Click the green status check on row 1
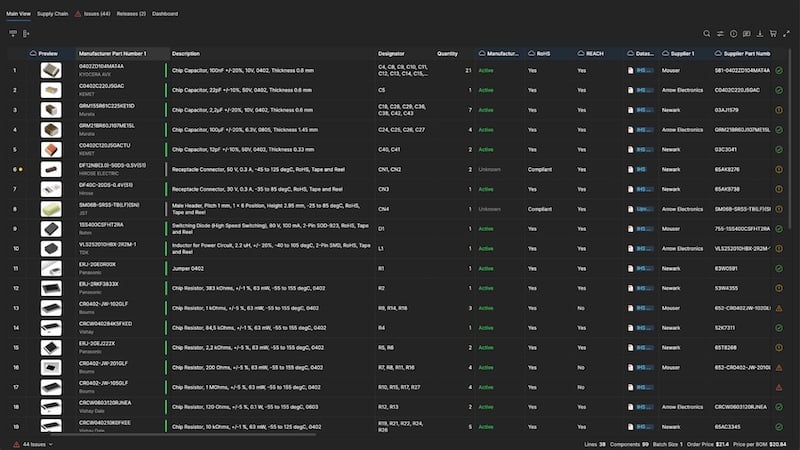The width and height of the screenshot is (800, 450). coord(779,70)
